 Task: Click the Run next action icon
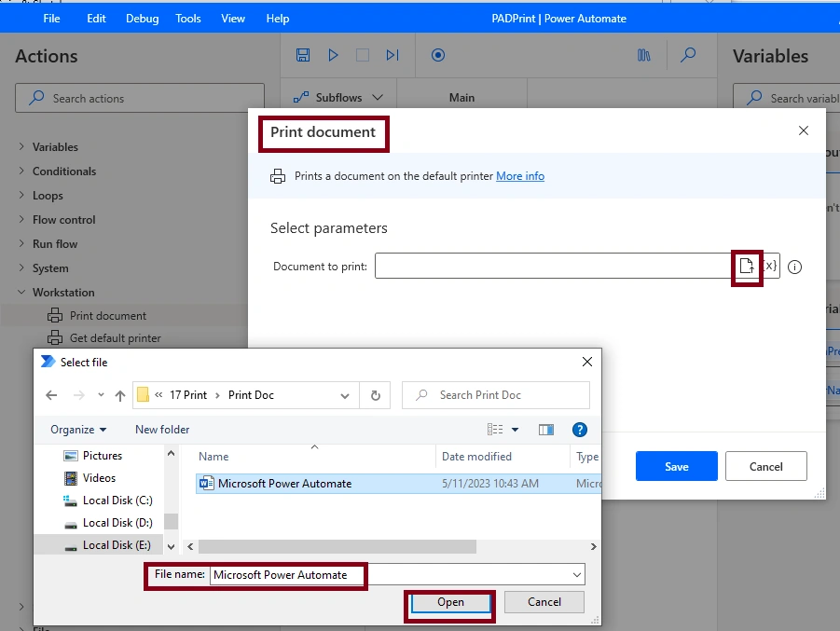tap(392, 55)
